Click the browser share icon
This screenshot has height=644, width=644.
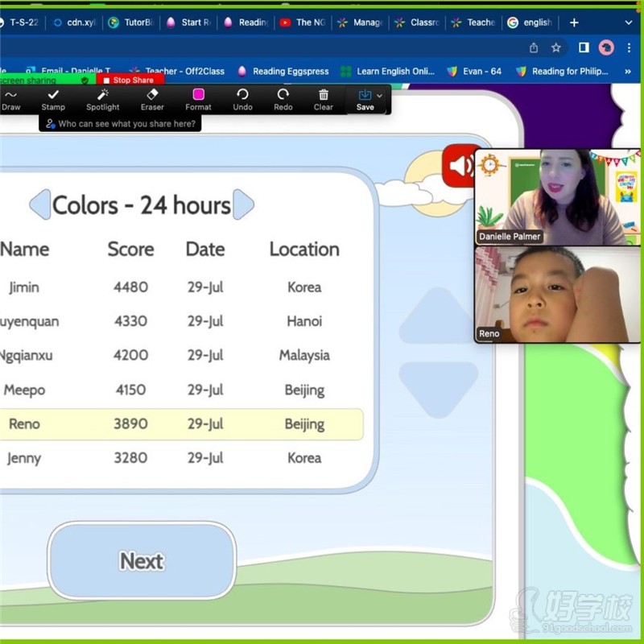(x=534, y=47)
